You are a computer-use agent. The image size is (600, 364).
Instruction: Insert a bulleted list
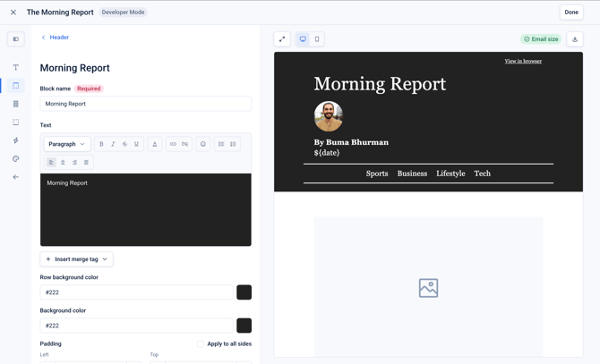(x=221, y=144)
